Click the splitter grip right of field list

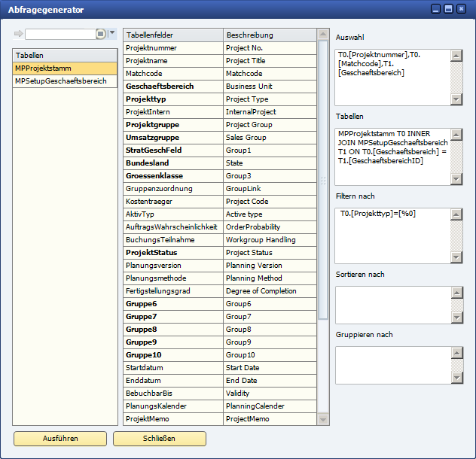tap(324, 181)
